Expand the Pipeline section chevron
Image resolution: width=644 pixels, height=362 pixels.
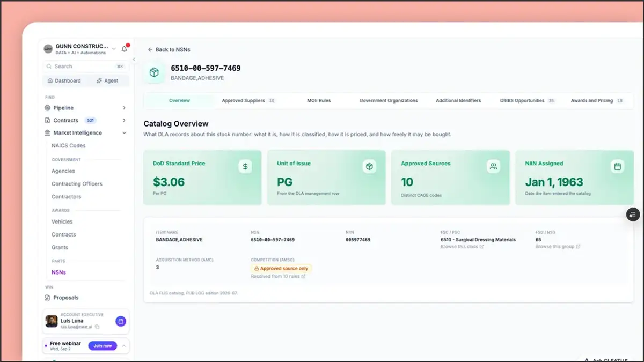[124, 108]
